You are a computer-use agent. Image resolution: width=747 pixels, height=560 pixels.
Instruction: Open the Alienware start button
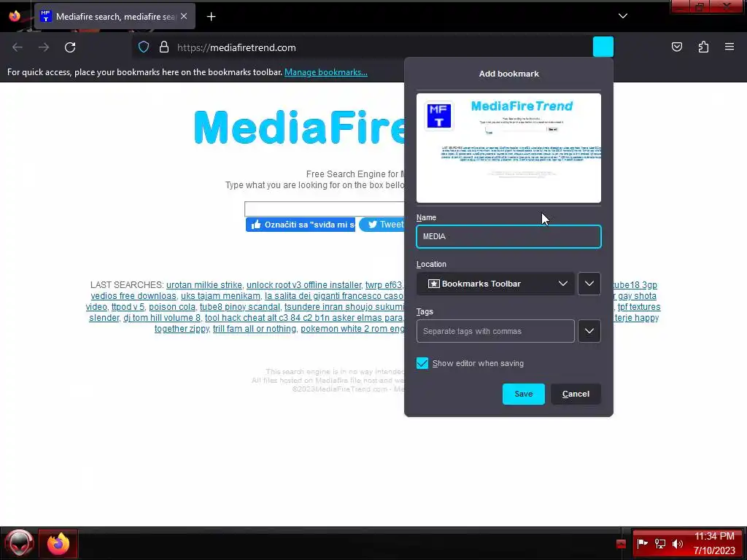tap(19, 543)
